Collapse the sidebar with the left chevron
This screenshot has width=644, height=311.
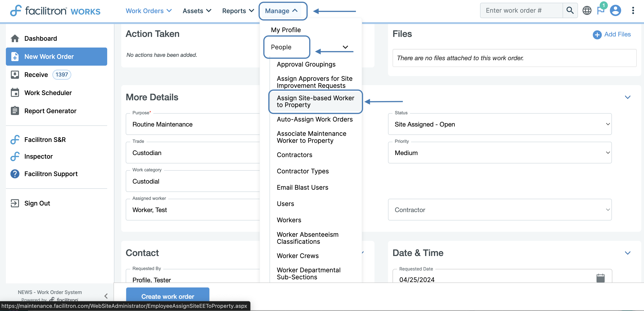coord(106,296)
